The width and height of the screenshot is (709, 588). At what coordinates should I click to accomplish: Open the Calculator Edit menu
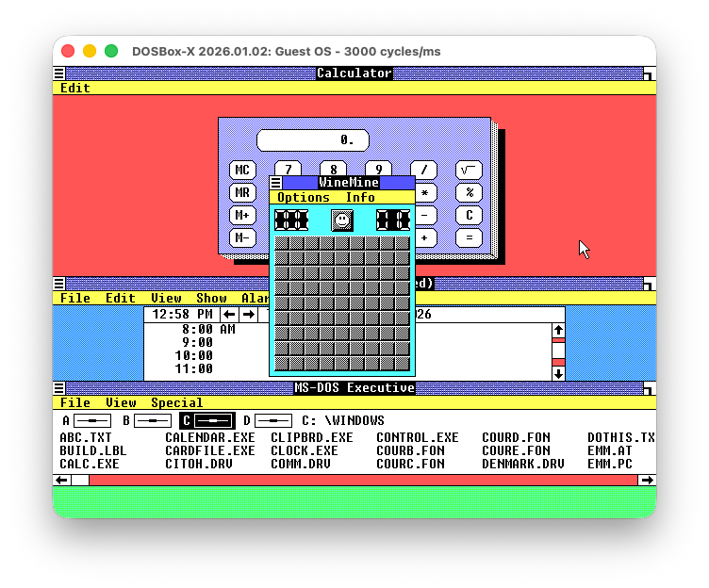[x=74, y=88]
